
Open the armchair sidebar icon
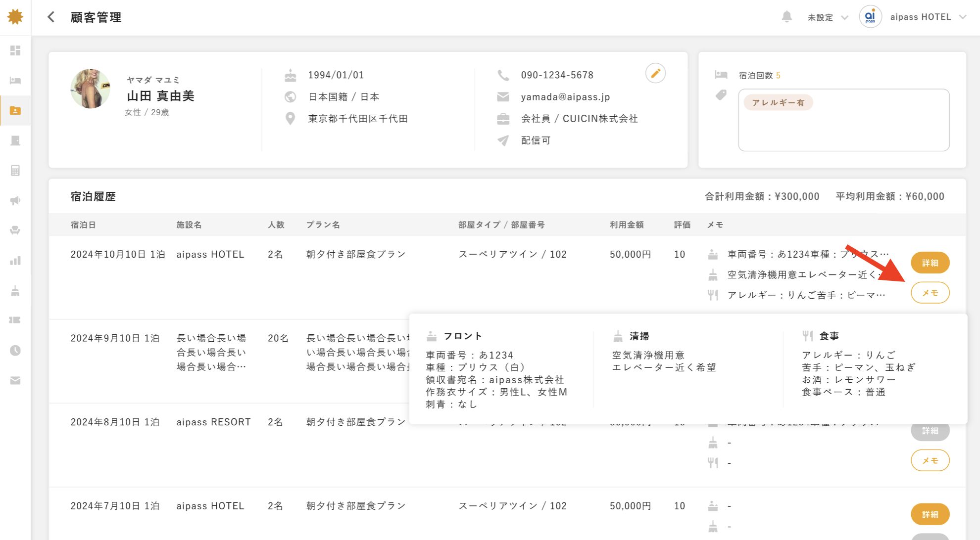click(15, 230)
